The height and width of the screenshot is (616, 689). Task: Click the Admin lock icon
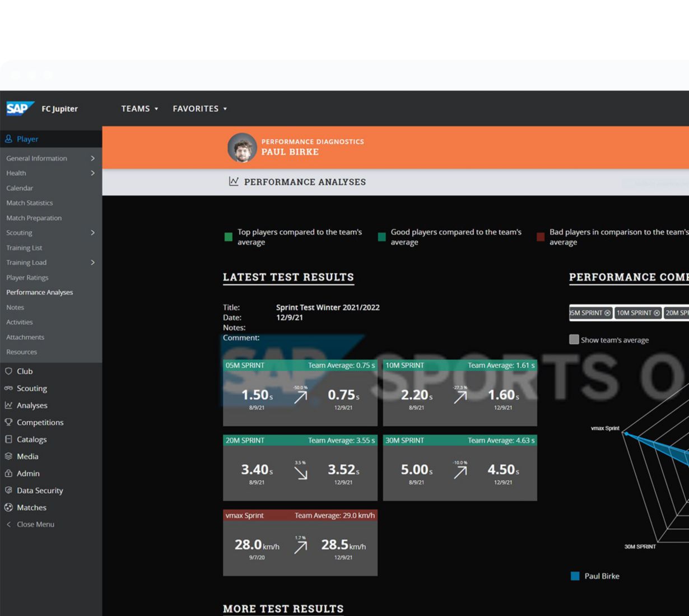click(x=8, y=473)
